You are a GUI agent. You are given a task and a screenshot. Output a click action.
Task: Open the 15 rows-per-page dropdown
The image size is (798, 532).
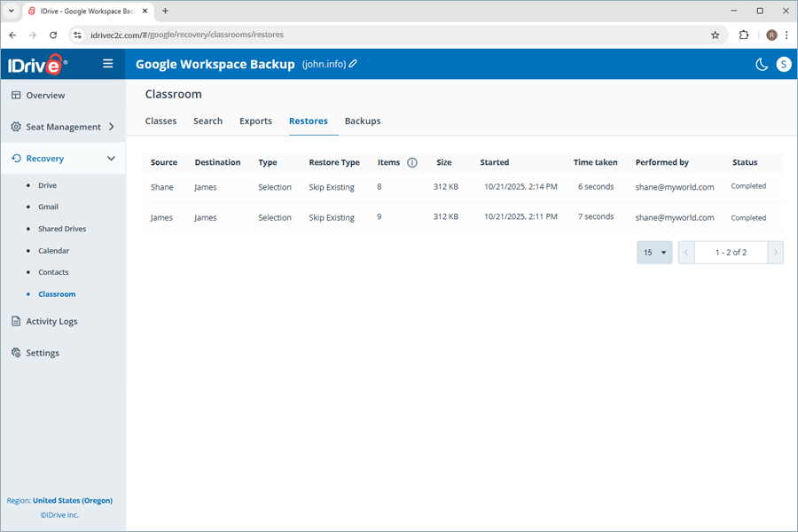(x=654, y=253)
